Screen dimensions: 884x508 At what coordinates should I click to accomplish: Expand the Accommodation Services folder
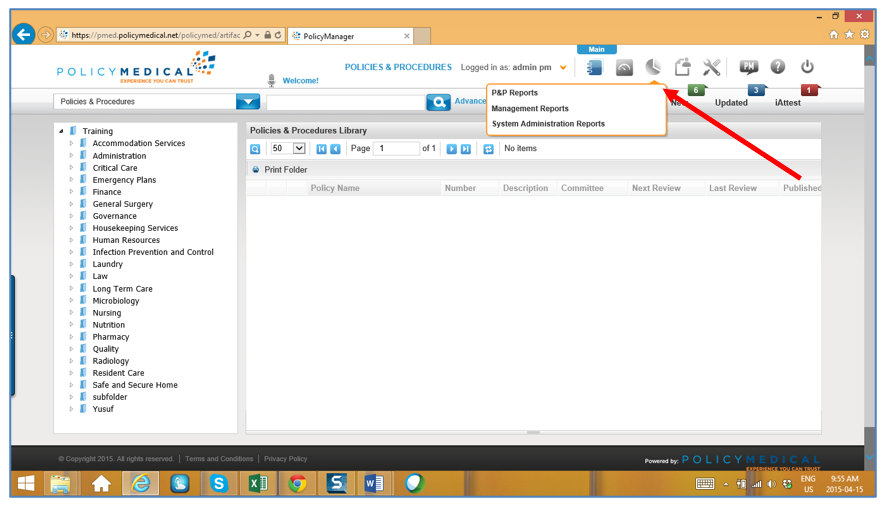tap(71, 143)
